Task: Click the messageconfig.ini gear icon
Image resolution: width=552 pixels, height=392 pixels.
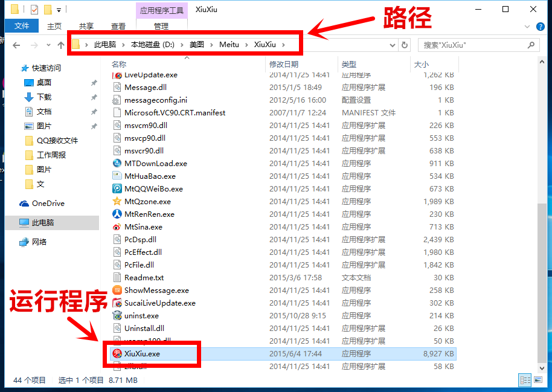Action: click(117, 100)
